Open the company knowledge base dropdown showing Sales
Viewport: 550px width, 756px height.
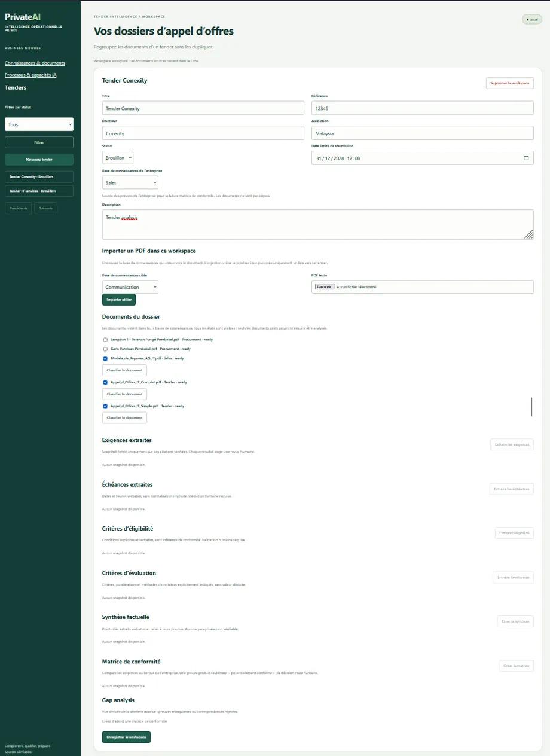coord(130,182)
